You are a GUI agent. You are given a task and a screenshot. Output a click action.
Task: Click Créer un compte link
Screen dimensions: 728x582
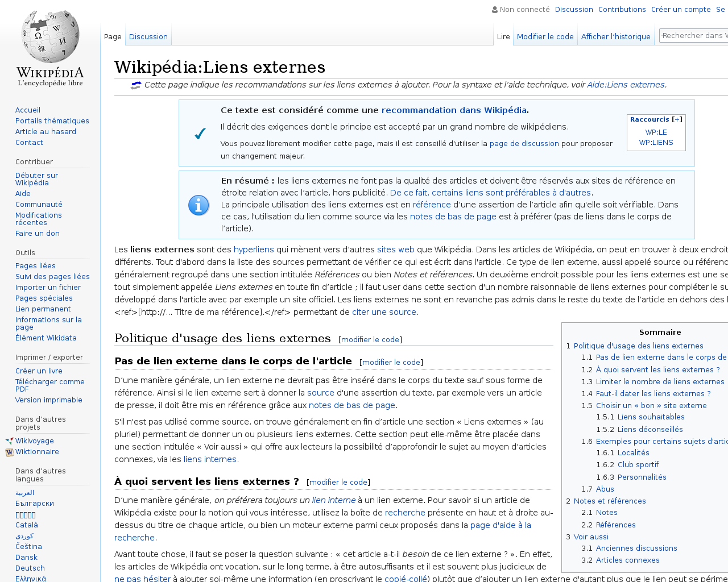pos(681,10)
